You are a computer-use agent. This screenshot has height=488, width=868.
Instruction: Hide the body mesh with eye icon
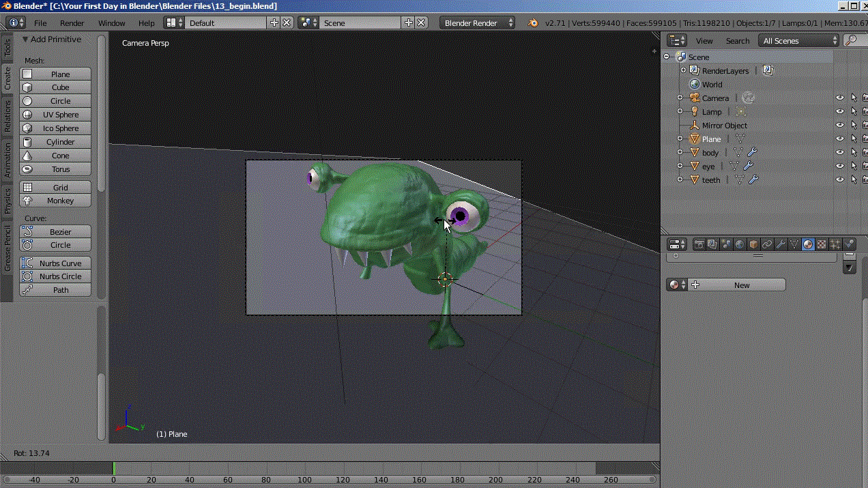[x=840, y=152]
